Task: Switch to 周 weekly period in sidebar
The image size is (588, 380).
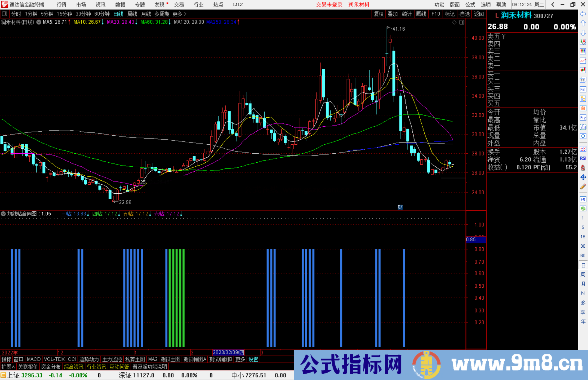Action: 583,274
